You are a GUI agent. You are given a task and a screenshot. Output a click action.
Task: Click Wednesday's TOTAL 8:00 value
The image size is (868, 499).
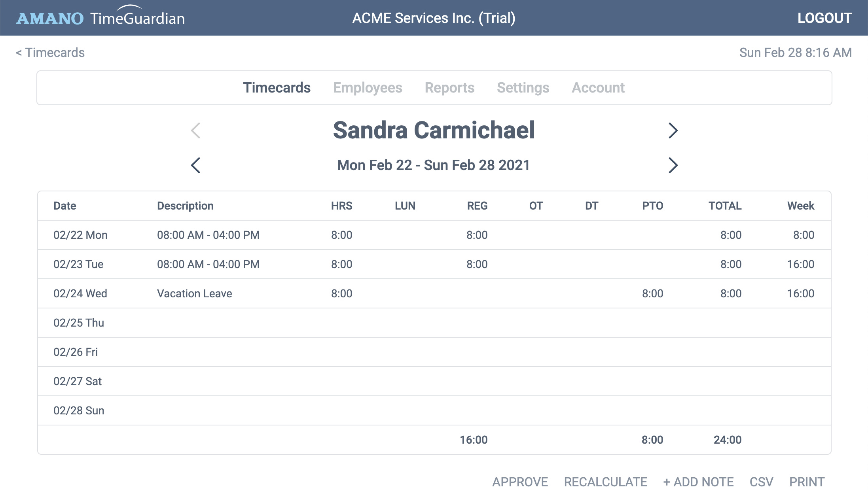click(x=731, y=293)
